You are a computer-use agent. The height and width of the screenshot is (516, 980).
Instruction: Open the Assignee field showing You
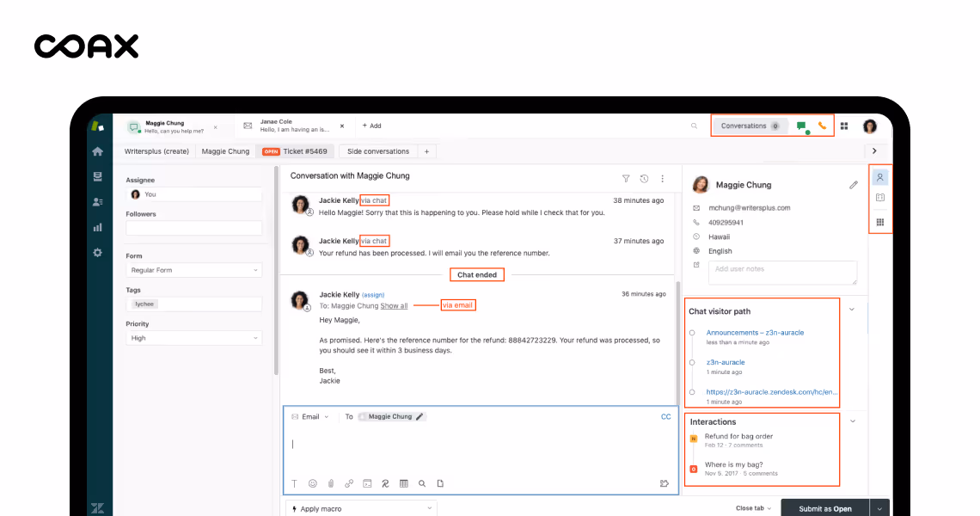(x=193, y=194)
